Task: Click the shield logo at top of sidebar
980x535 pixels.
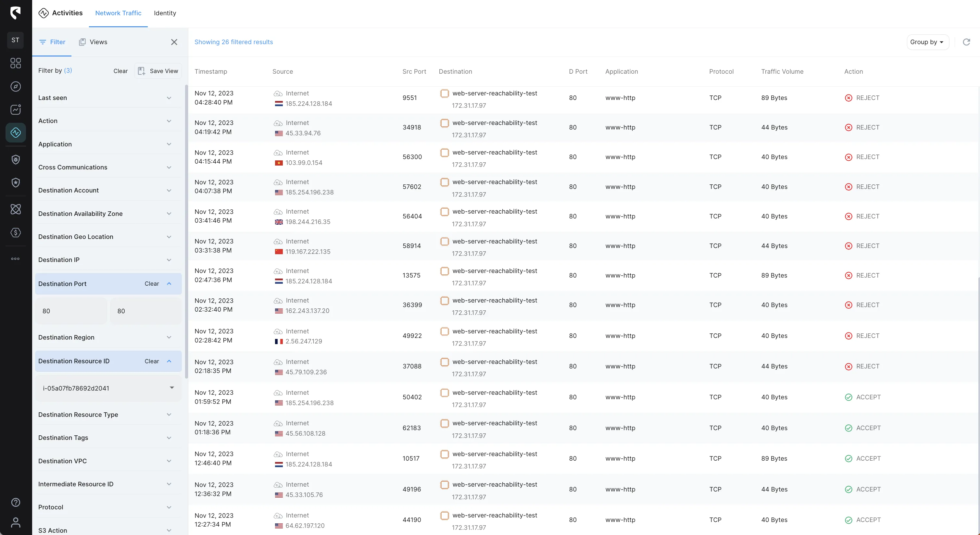Action: [x=15, y=13]
